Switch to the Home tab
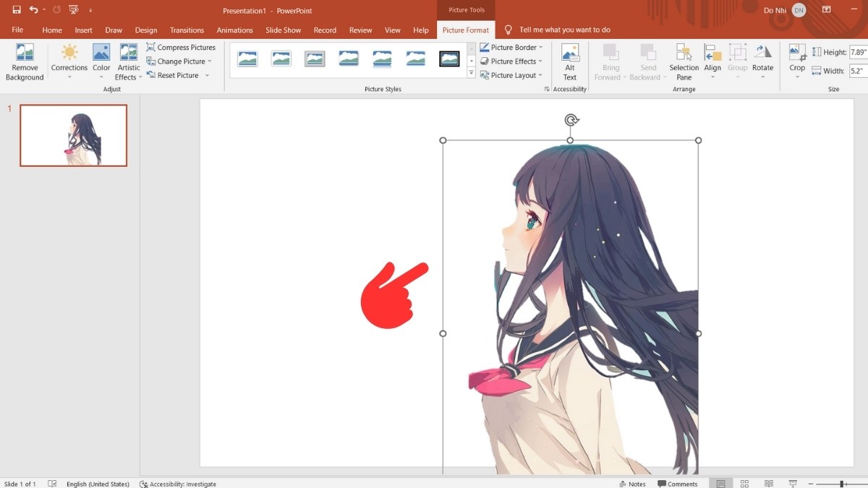 click(x=52, y=30)
